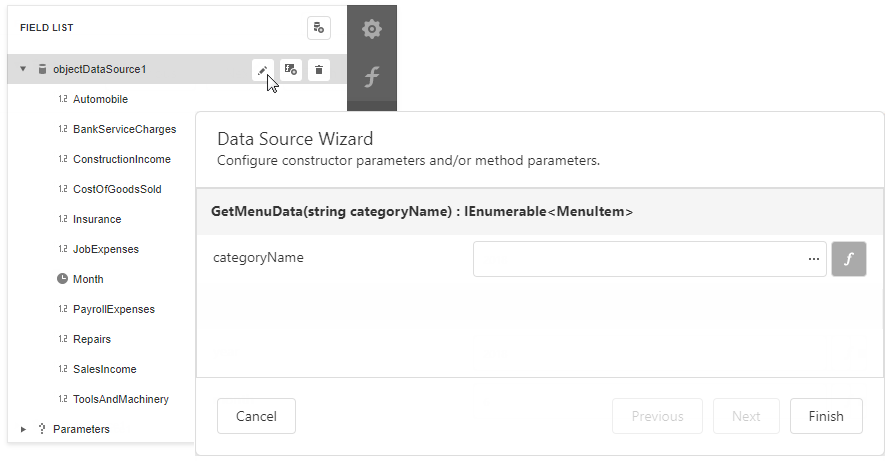The height and width of the screenshot is (461, 891).
Task: Click the categoryName input field
Action: click(x=640, y=259)
